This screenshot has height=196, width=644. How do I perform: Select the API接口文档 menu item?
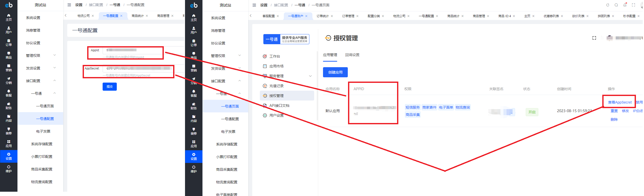click(x=279, y=106)
